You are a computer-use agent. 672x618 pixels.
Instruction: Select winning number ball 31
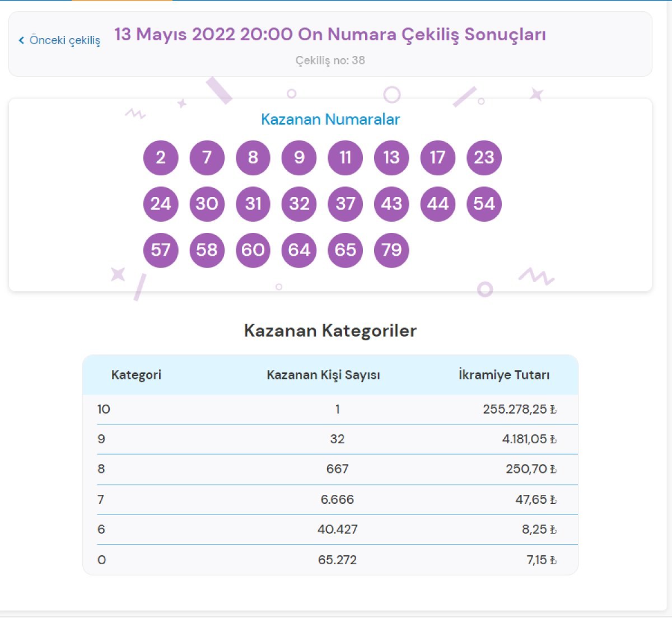click(x=253, y=204)
